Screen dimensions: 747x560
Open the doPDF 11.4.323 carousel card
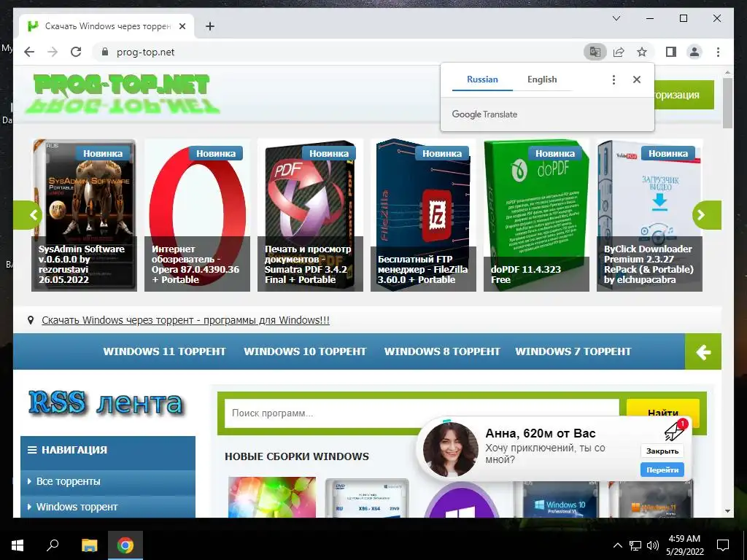[536, 215]
